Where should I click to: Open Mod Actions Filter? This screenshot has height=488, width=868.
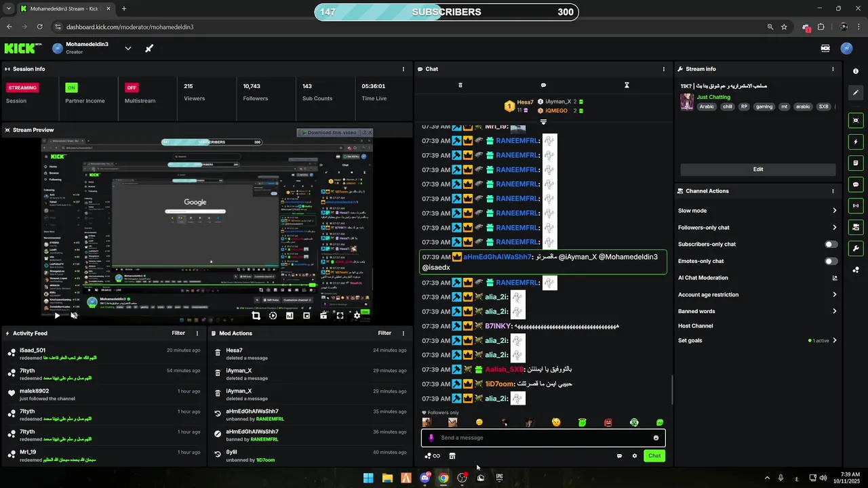384,333
